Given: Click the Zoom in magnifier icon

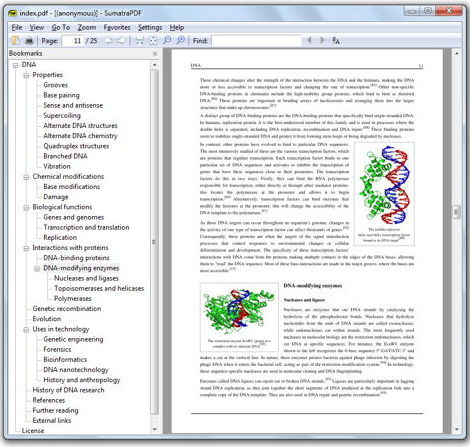Looking at the screenshot, I should coord(180,40).
